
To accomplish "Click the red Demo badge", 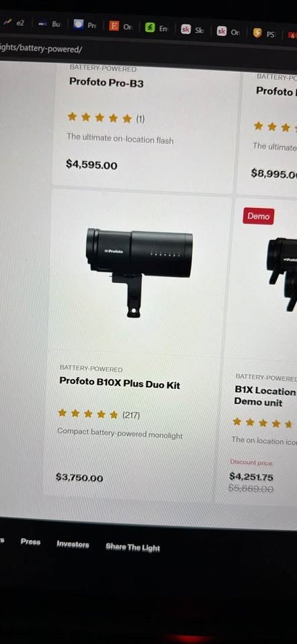I will [258, 216].
